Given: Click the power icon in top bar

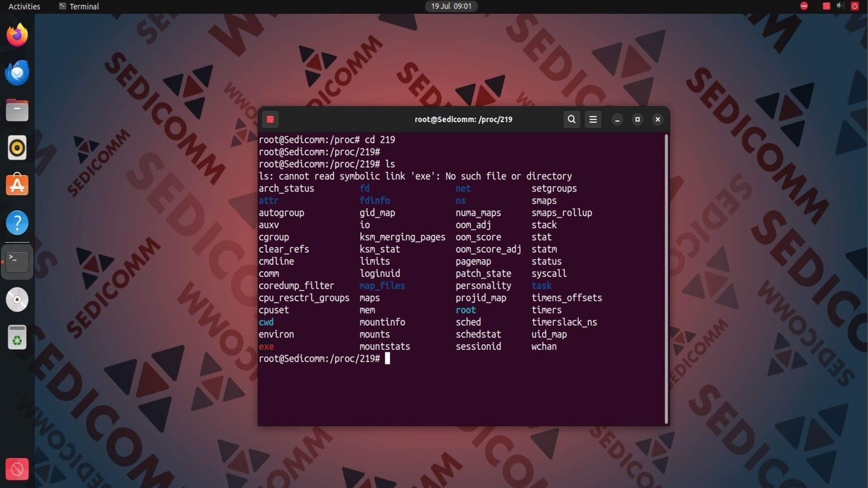Looking at the screenshot, I should point(854,6).
